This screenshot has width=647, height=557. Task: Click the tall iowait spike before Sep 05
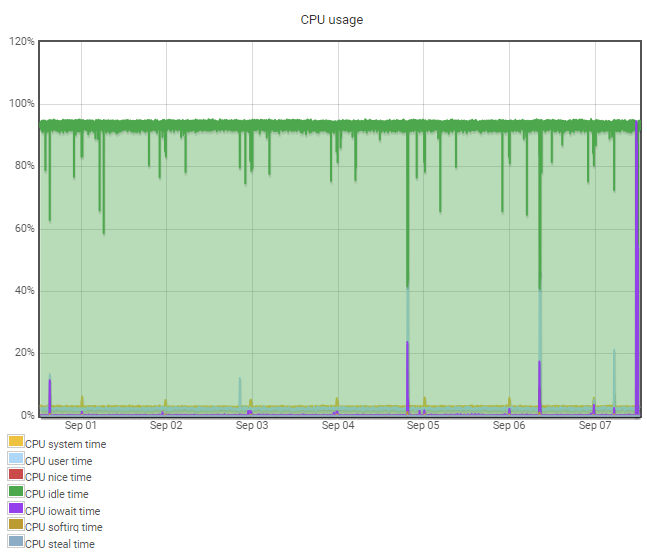click(407, 378)
